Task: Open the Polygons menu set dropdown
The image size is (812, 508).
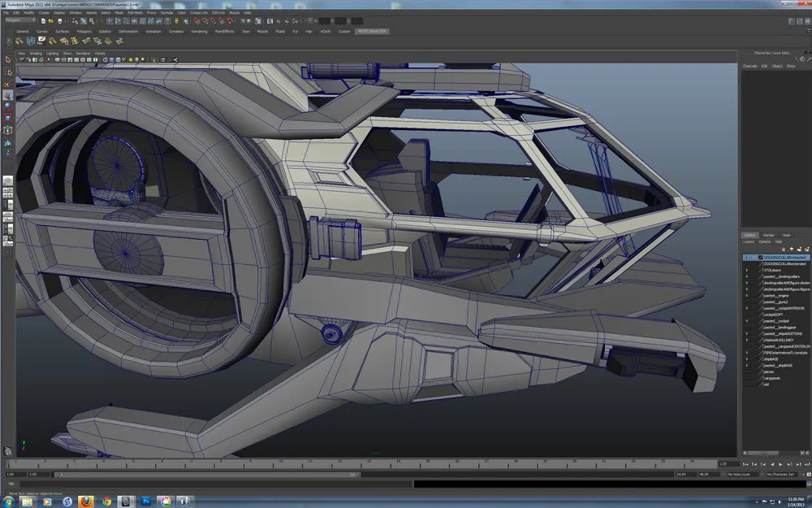Action: [x=20, y=20]
